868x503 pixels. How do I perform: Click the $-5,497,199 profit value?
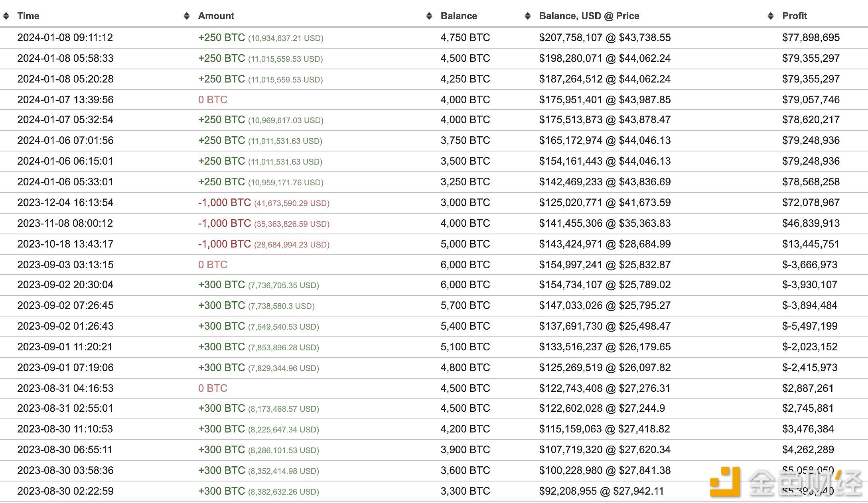(x=810, y=326)
